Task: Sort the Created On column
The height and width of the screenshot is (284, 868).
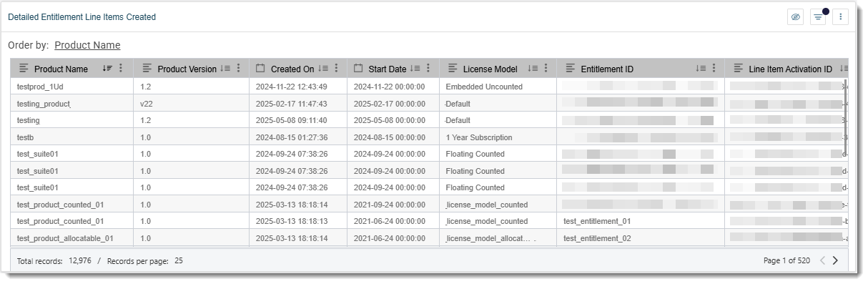Action: 323,69
